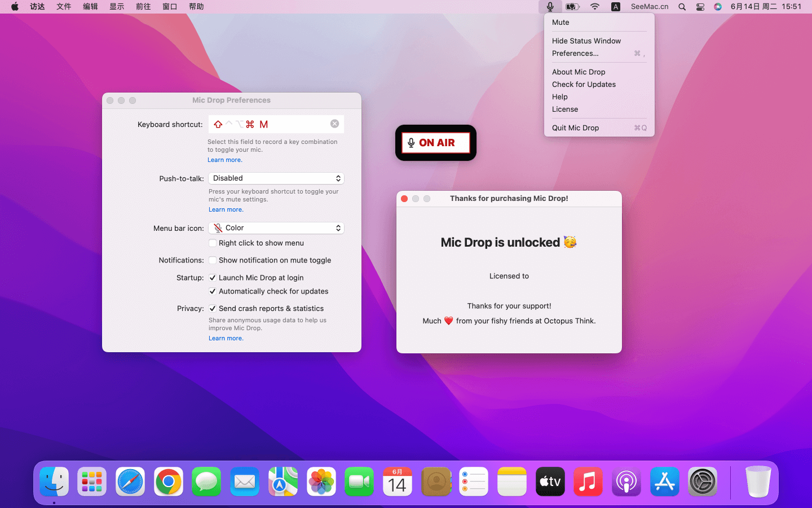Open Launchpad in the Dock

pos(92,482)
